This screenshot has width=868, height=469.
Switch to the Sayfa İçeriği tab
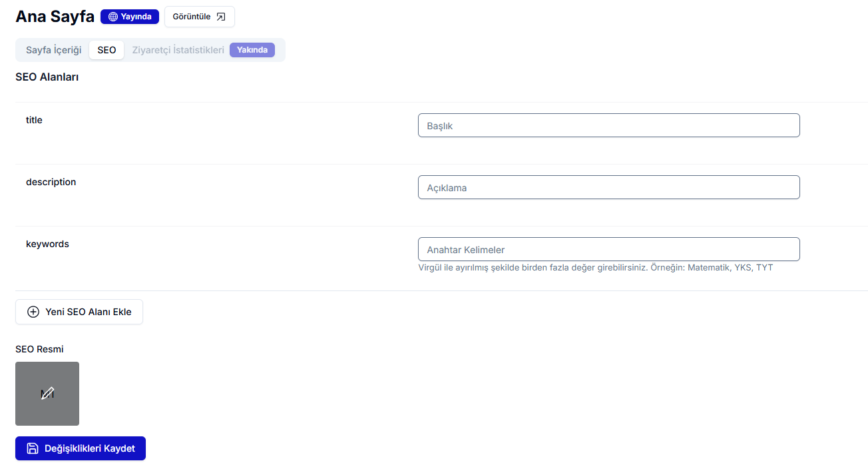point(53,50)
